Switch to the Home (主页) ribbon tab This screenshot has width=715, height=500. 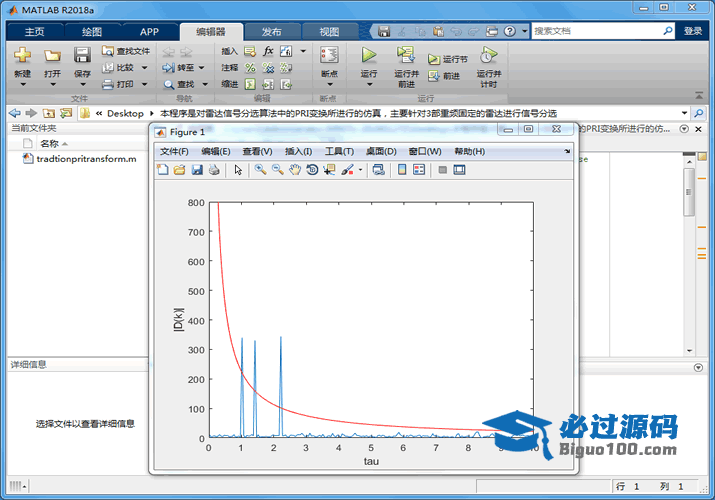35,31
